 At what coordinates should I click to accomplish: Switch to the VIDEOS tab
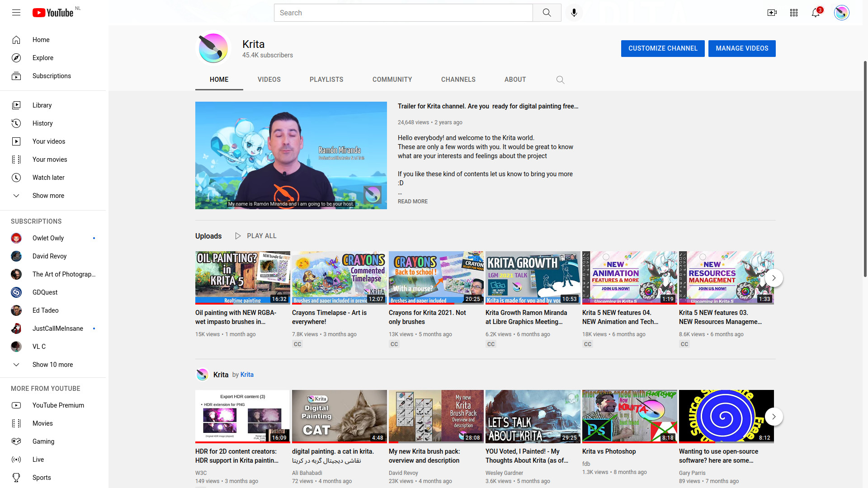pyautogui.click(x=269, y=80)
